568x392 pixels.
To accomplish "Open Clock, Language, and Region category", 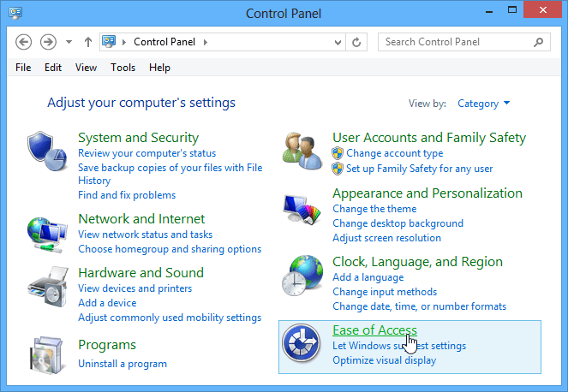I will pyautogui.click(x=418, y=262).
